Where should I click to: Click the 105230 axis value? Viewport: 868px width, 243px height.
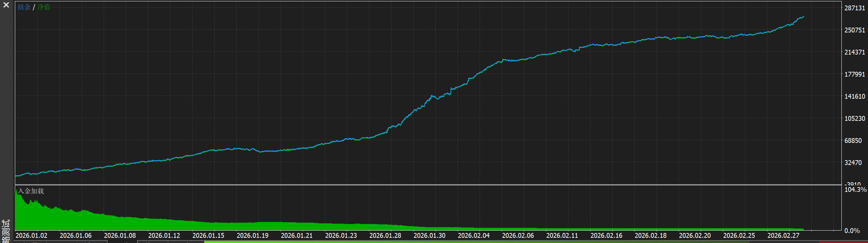point(855,118)
